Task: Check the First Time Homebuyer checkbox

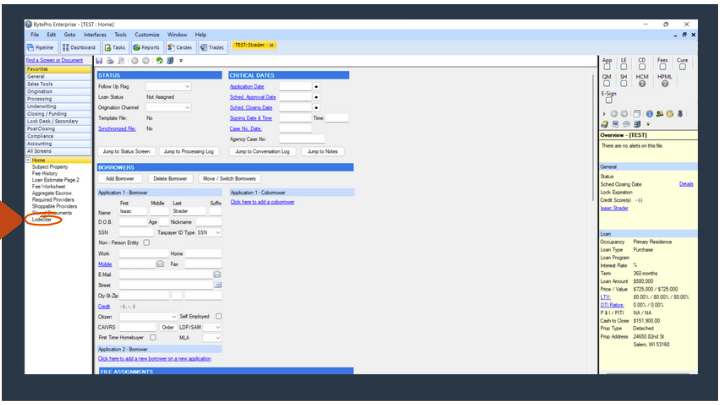Action: (x=153, y=338)
